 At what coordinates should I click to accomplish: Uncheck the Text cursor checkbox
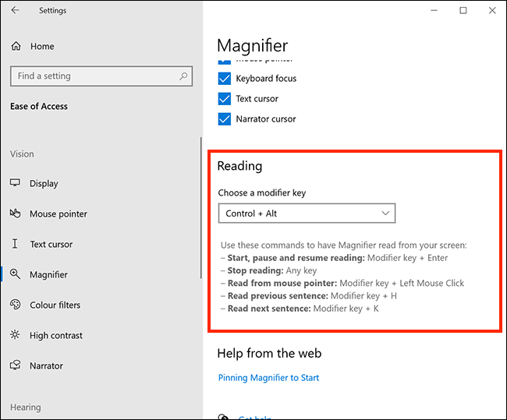click(x=224, y=99)
